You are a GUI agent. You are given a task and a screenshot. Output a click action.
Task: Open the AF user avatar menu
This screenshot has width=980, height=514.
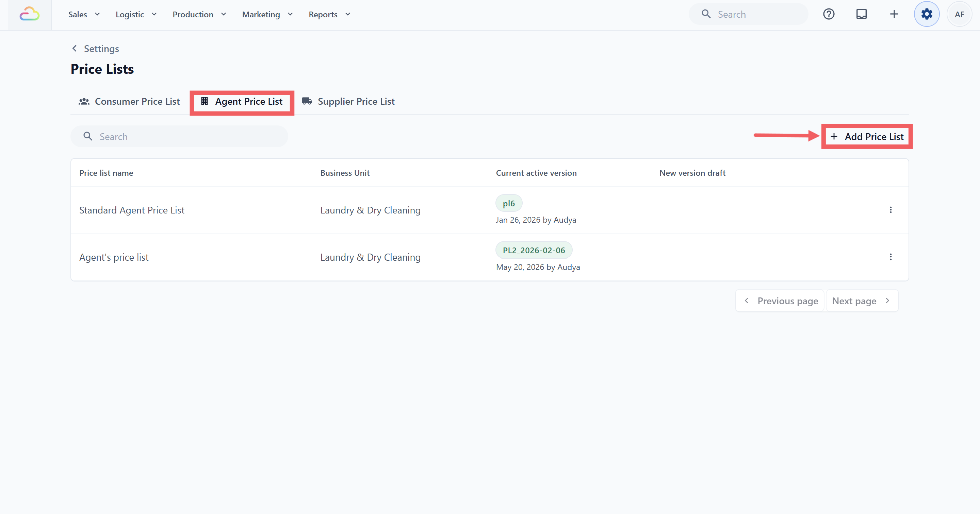959,14
